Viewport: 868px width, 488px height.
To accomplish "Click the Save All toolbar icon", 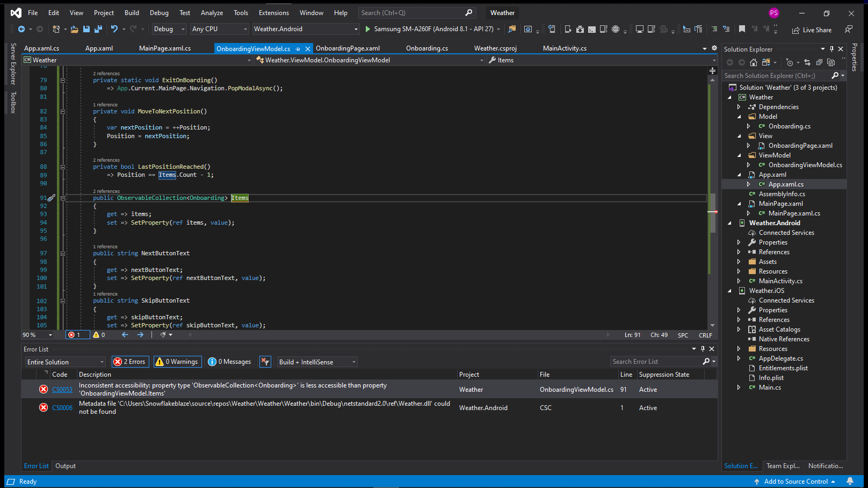I will tap(98, 29).
